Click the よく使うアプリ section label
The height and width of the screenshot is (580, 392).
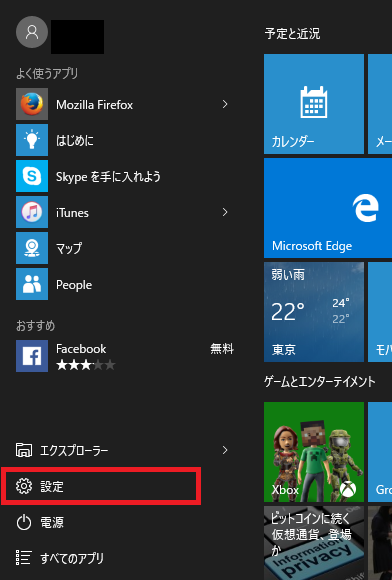click(47, 74)
